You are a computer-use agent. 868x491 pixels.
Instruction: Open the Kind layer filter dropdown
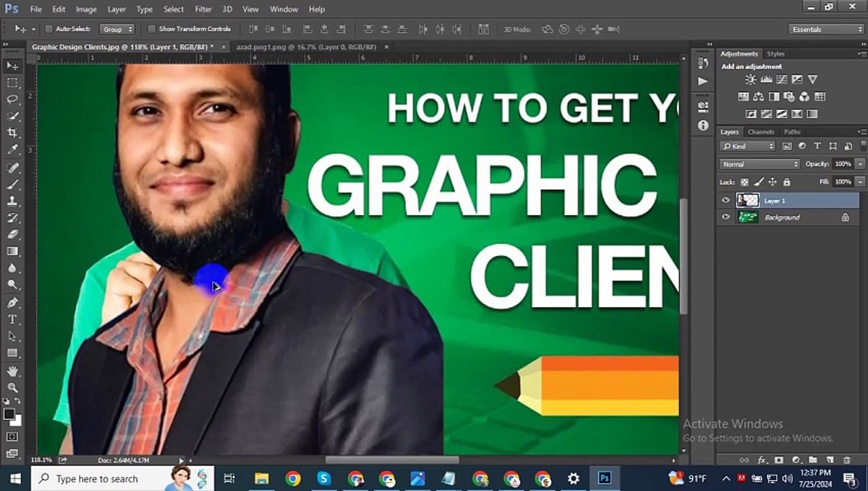click(748, 146)
